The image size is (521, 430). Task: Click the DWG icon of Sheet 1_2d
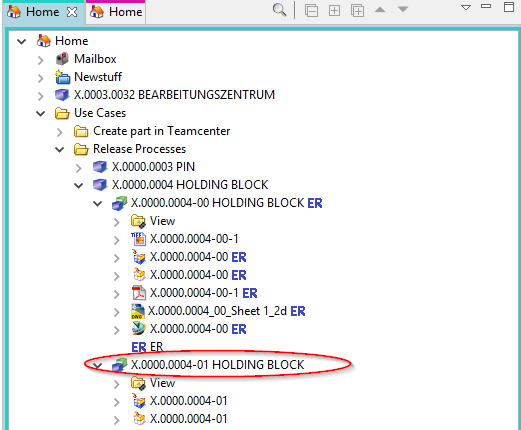tap(138, 311)
